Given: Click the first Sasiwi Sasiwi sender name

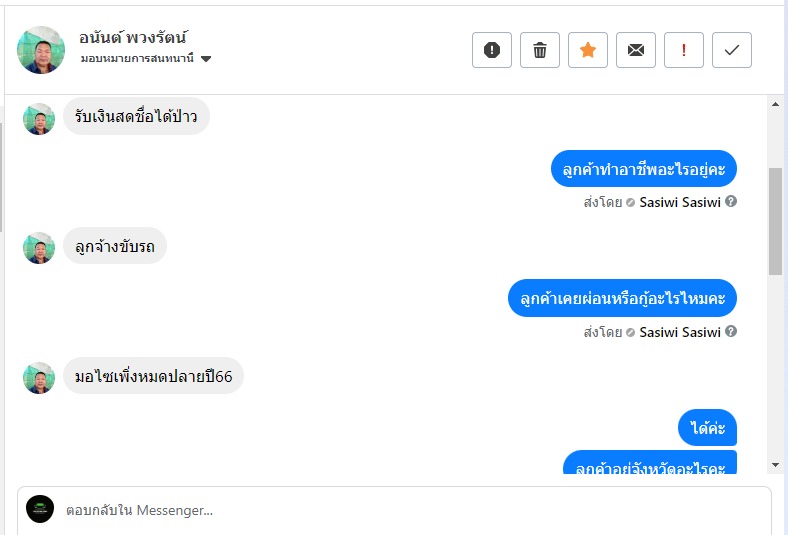Looking at the screenshot, I should [679, 202].
